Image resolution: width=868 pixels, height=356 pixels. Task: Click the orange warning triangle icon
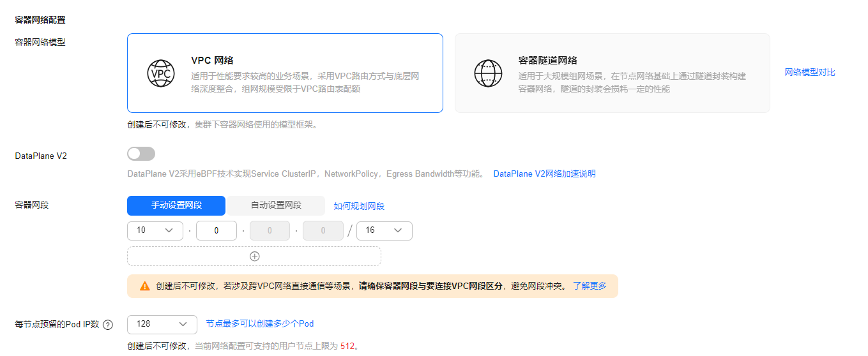[x=145, y=286]
